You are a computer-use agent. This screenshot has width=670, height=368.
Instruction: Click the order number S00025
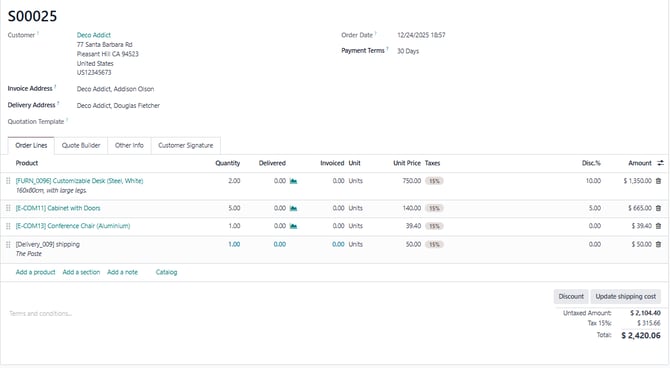tap(32, 16)
